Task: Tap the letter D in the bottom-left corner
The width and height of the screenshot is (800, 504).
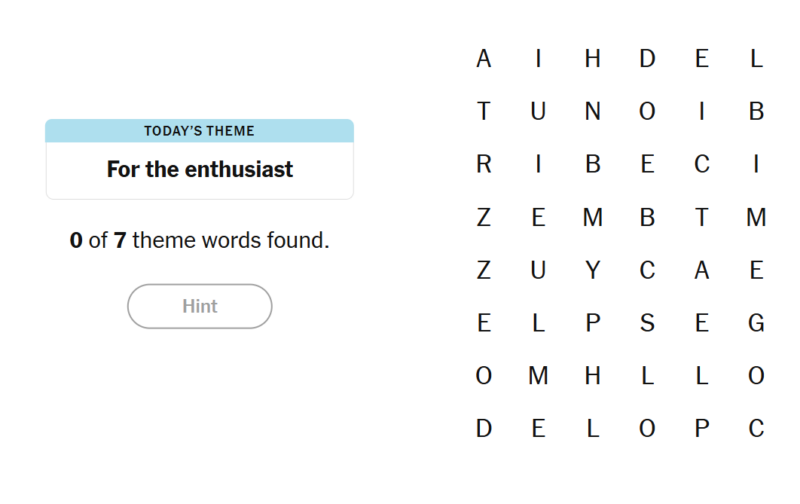Action: [484, 429]
